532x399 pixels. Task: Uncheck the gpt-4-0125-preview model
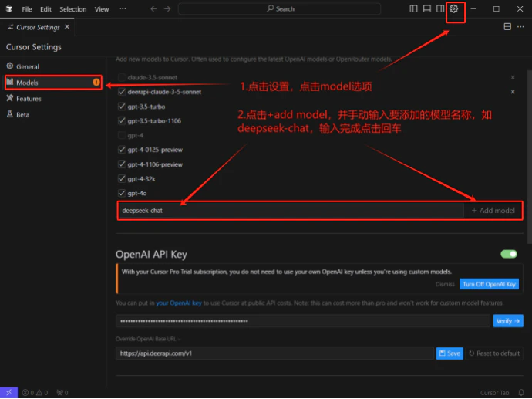[x=122, y=150]
